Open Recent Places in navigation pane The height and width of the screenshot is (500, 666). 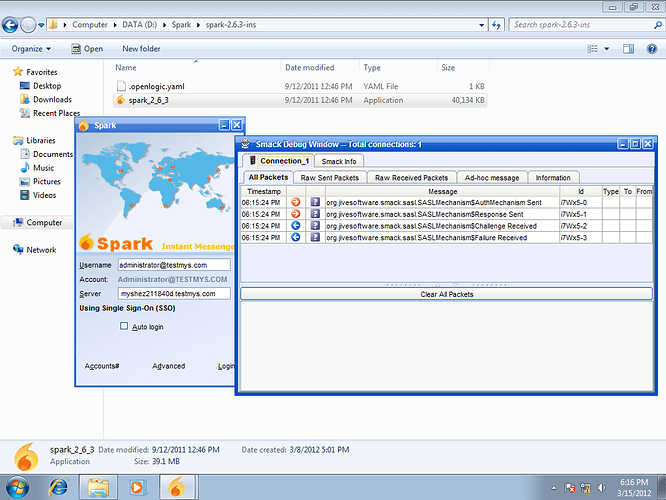[x=50, y=113]
